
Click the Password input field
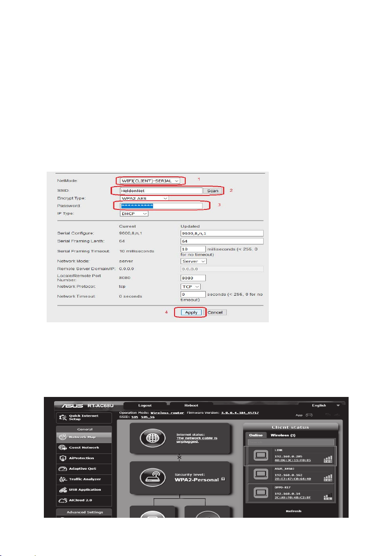(161, 206)
